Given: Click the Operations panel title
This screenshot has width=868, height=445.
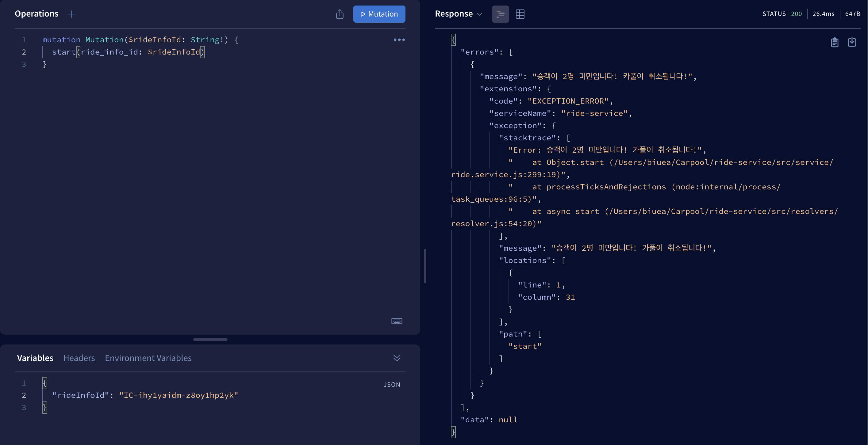Looking at the screenshot, I should tap(36, 14).
